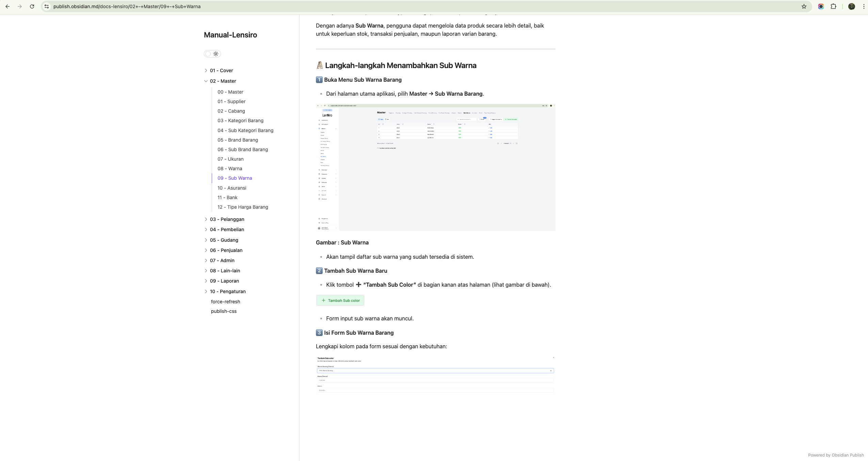Click the colorful extension icon in toolbar
This screenshot has height=461, width=868.
point(821,6)
